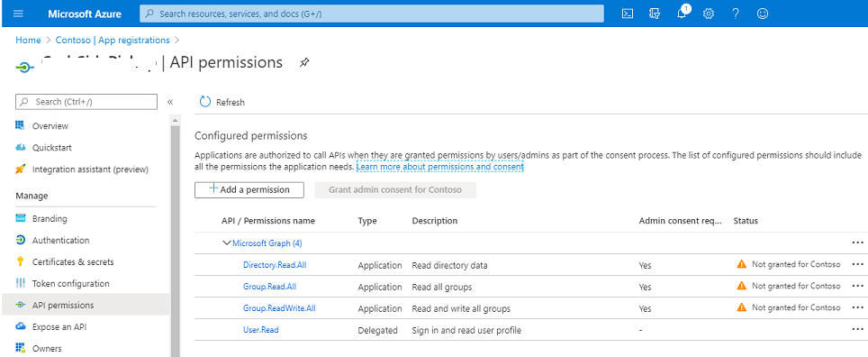Click Contoso | App registrations breadcrumb

(113, 40)
